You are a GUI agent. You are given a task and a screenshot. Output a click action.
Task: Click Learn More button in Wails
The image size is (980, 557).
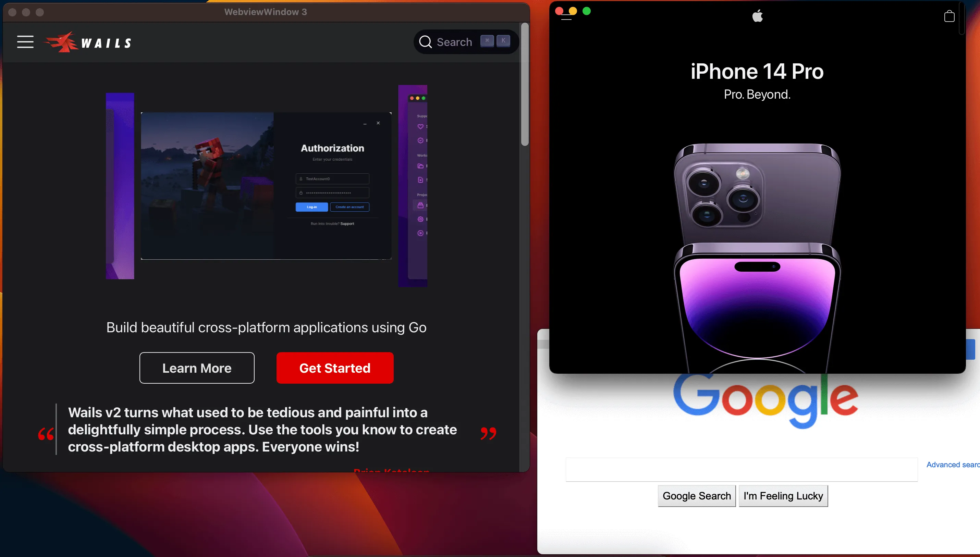pos(197,368)
